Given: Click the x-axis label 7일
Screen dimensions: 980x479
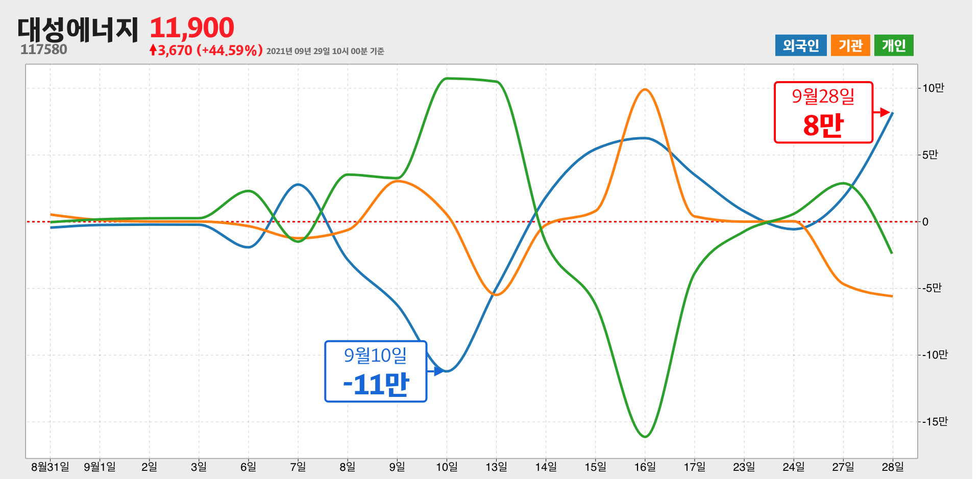Looking at the screenshot, I should coord(298,467).
